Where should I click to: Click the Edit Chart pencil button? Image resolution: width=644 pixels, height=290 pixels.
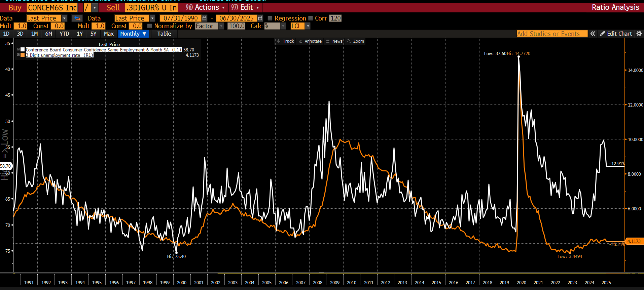point(616,34)
